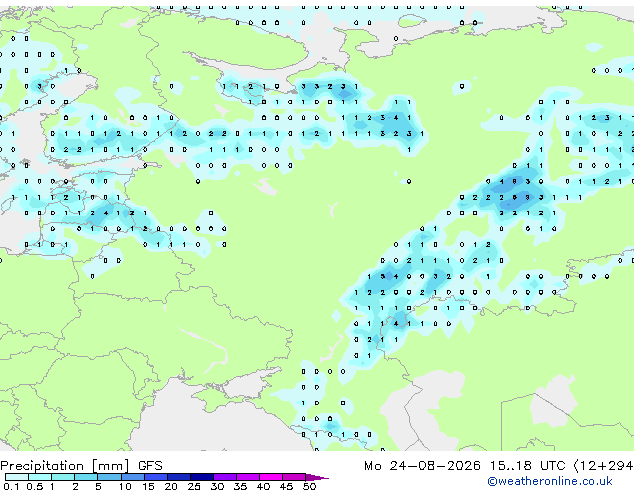The width and height of the screenshot is (634, 490).
Task: Click the legend label '45'
Action: coord(286,486)
